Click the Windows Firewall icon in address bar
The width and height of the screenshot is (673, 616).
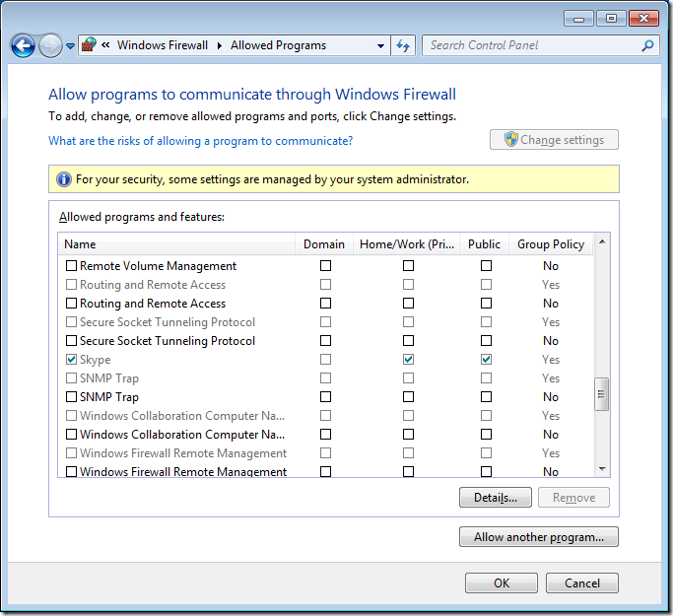pos(90,45)
